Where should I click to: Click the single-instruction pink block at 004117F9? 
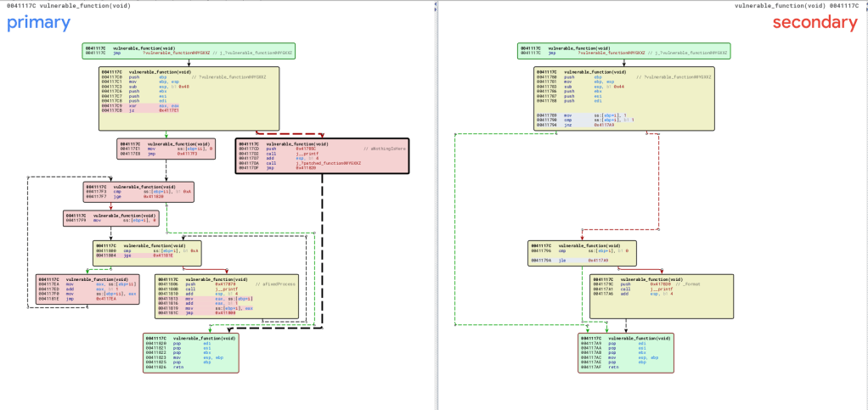click(110, 218)
